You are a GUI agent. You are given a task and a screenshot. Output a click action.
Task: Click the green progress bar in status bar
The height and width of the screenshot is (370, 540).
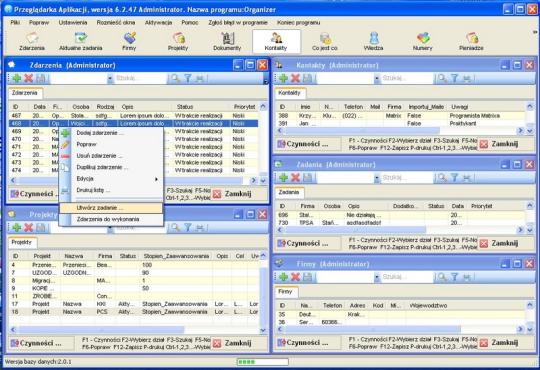[262, 362]
